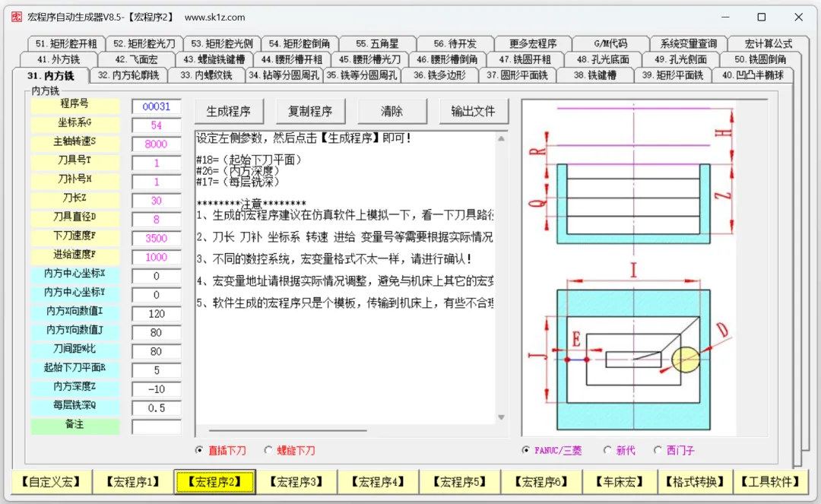This screenshot has height=504, width=821.
Task: Click the 程序号 input field
Action: (x=157, y=106)
